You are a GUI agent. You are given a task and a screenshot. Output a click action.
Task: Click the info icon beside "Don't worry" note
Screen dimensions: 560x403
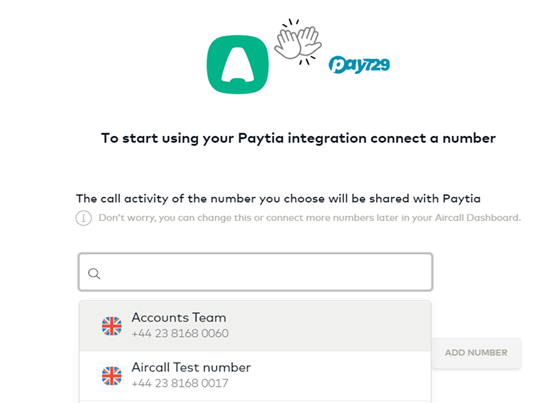[x=84, y=218]
